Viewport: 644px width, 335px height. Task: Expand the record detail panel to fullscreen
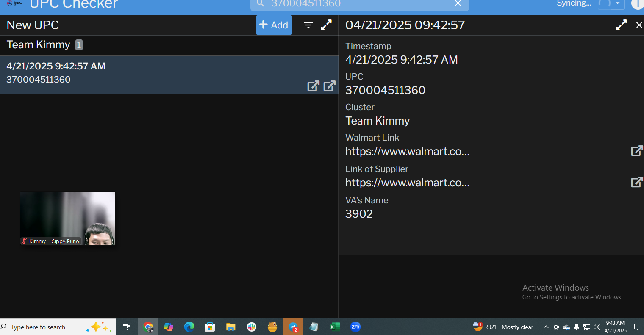tap(621, 25)
